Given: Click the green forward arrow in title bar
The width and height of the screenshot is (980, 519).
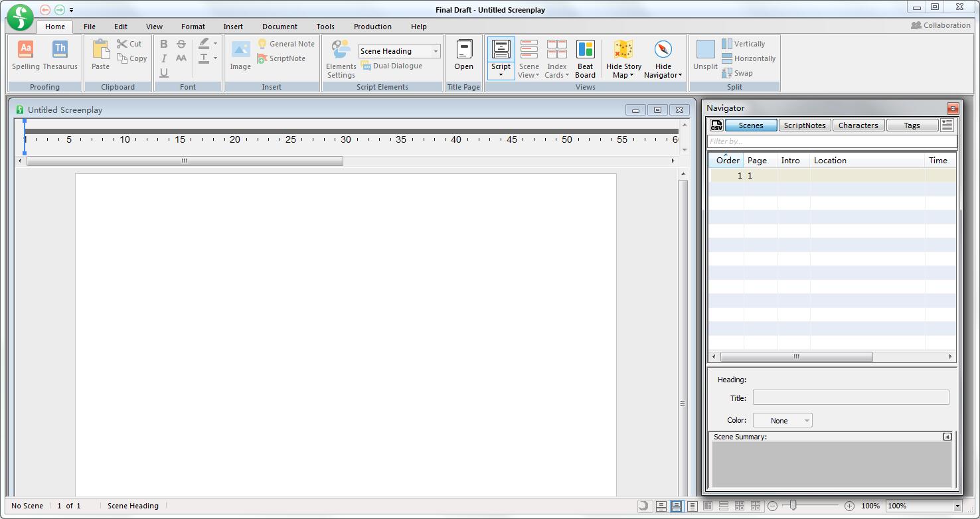Looking at the screenshot, I should pos(60,10).
